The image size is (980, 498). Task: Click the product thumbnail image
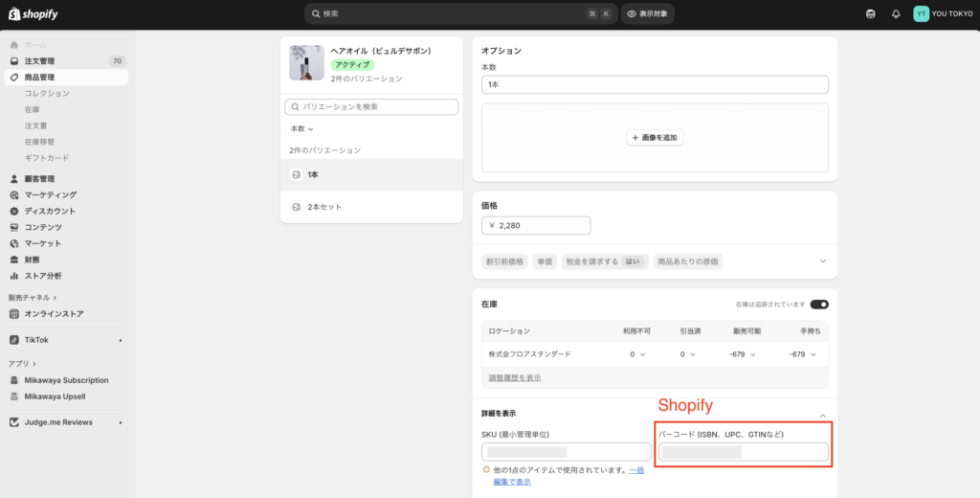pos(306,62)
